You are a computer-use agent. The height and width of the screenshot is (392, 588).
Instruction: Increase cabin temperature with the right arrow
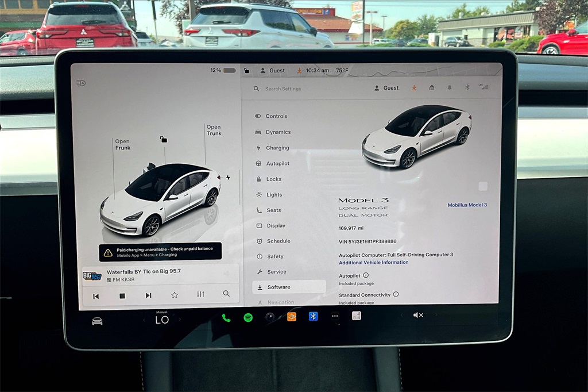pos(180,320)
